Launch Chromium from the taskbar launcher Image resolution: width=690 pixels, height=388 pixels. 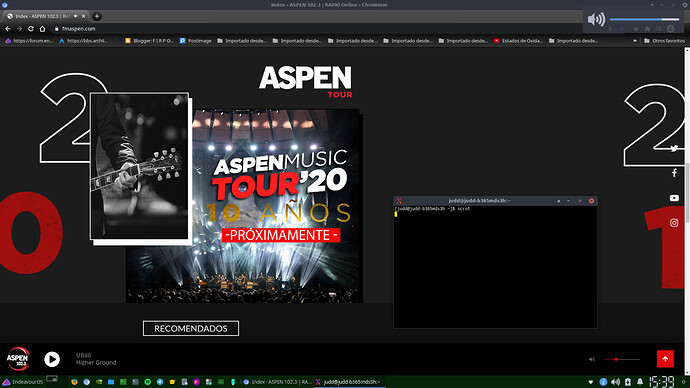click(x=87, y=382)
